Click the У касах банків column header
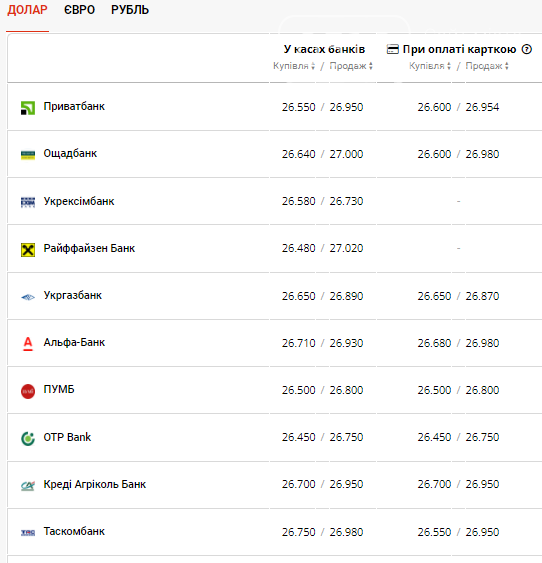 pos(324,49)
